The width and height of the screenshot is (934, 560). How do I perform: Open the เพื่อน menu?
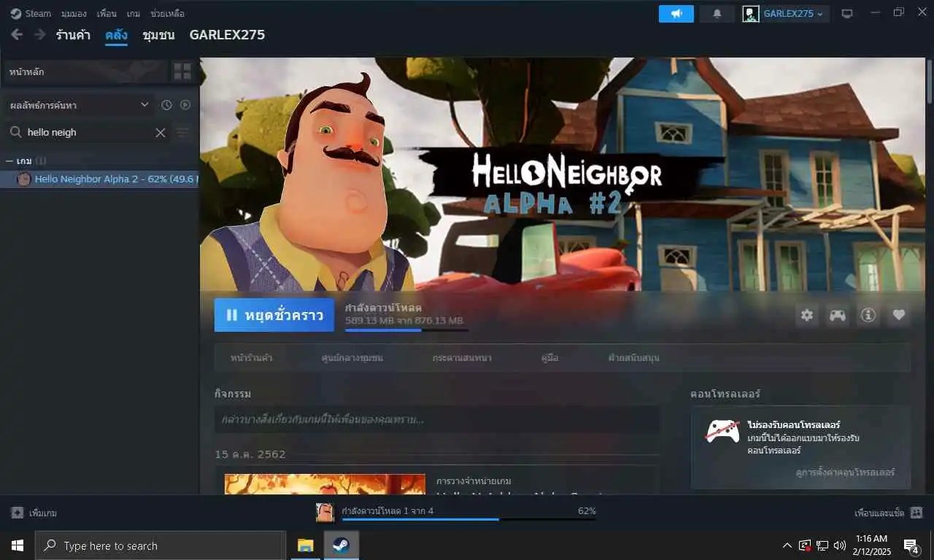coord(107,13)
